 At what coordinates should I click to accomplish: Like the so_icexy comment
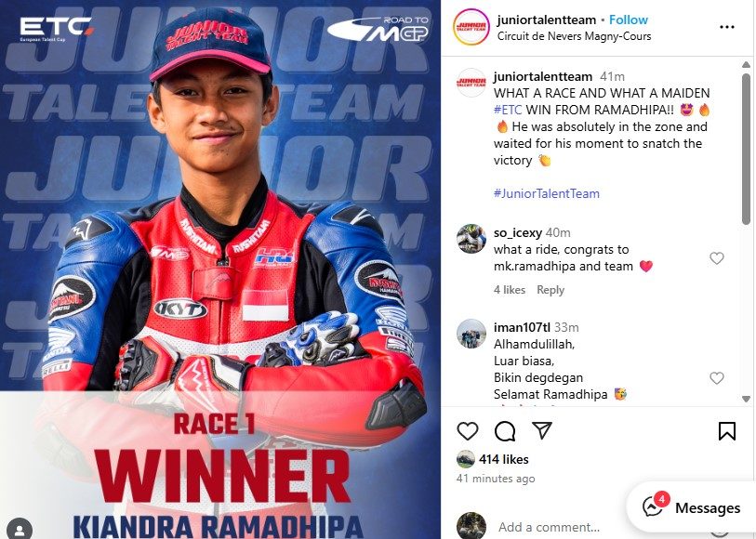[x=716, y=258]
